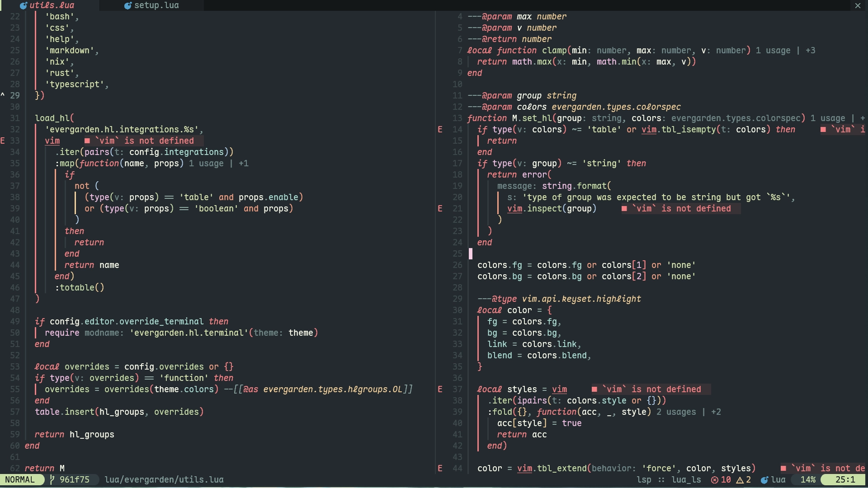Click the error count icon in statusline

pos(714,480)
